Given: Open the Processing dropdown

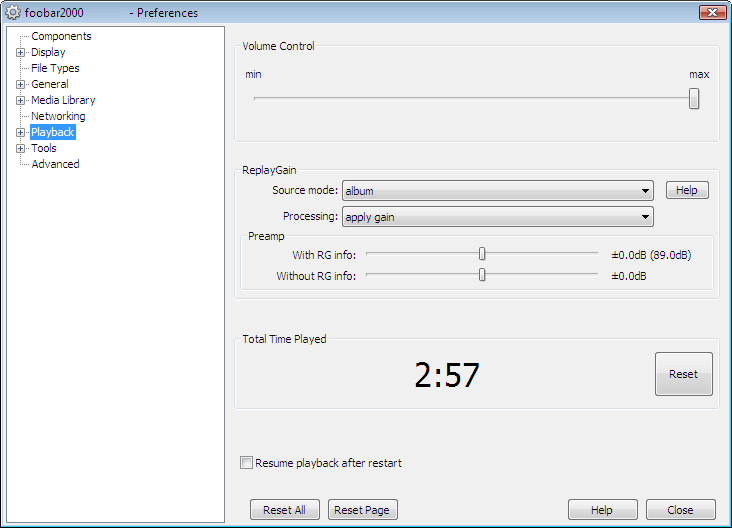Looking at the screenshot, I should (x=497, y=217).
